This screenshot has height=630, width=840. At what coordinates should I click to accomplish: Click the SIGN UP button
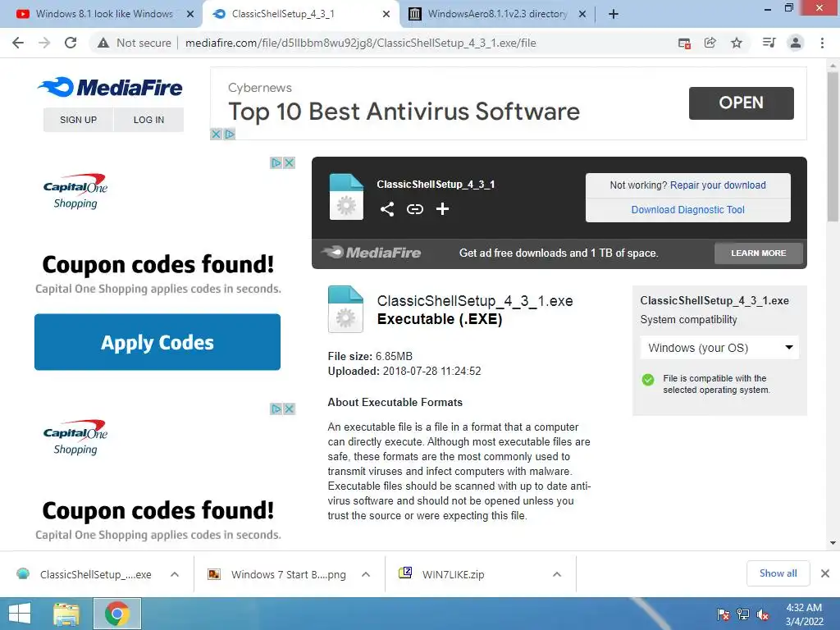78,120
